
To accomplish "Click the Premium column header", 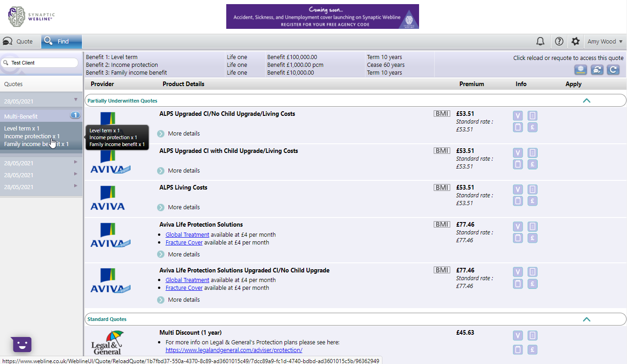I will click(x=472, y=84).
